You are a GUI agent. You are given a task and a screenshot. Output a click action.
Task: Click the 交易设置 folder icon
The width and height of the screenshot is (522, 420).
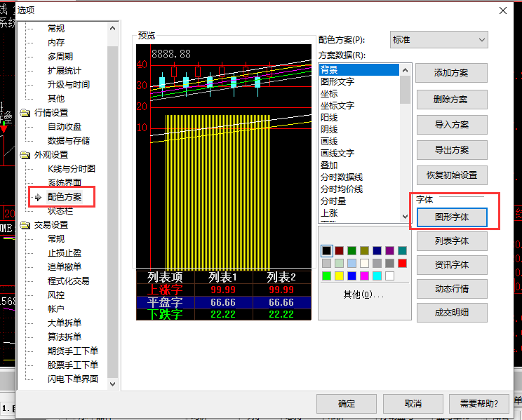coord(25,225)
